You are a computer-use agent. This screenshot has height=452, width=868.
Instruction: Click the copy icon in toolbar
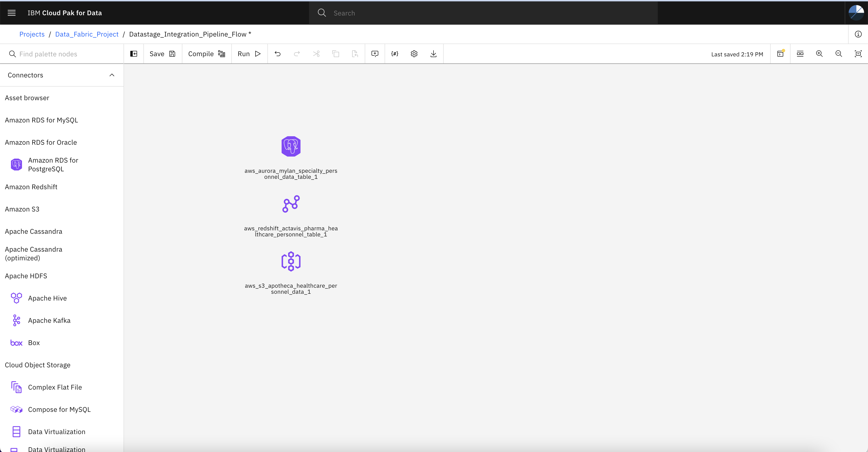(336, 54)
